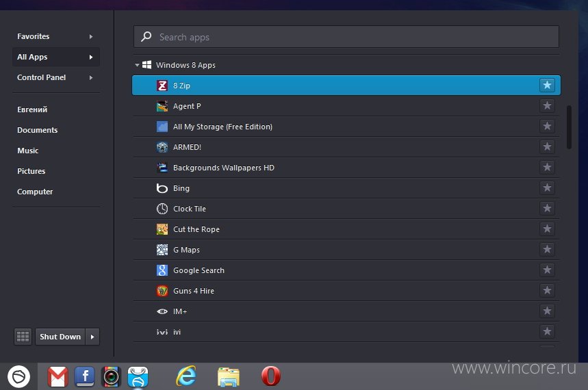Open Documents from the left menu
588x390 pixels.
38,130
